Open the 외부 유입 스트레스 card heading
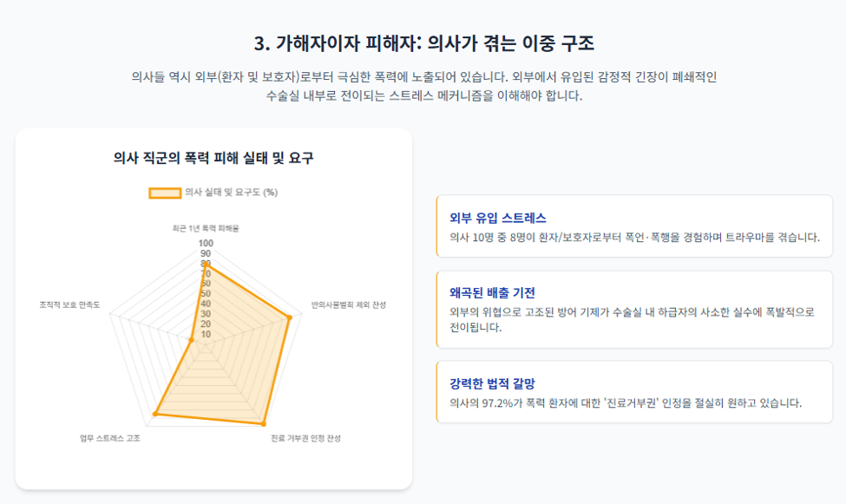846x504 pixels. pos(497,218)
